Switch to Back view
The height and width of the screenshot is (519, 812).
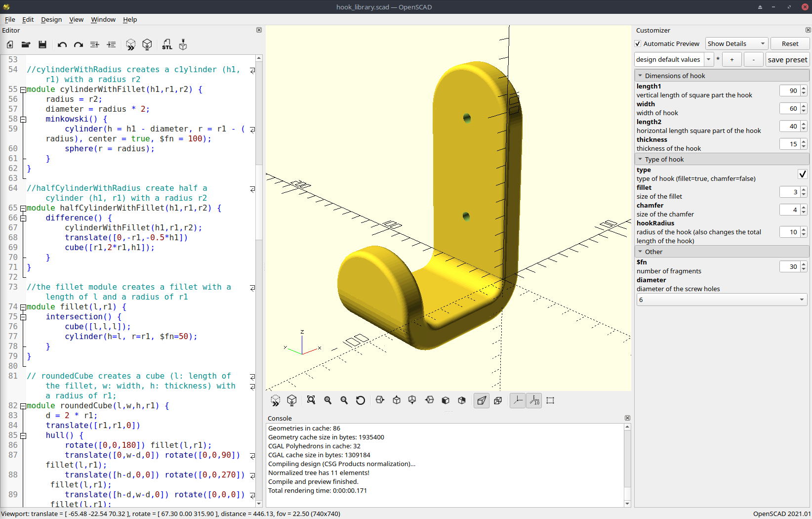pyautogui.click(x=462, y=400)
